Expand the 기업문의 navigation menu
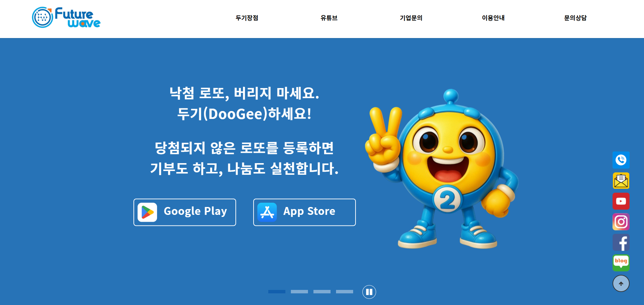Screen dimensions: 644x305 pos(411,18)
